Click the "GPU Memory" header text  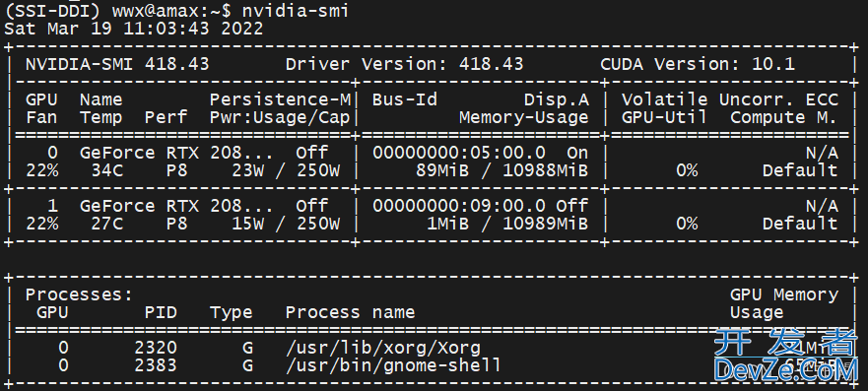tap(784, 294)
